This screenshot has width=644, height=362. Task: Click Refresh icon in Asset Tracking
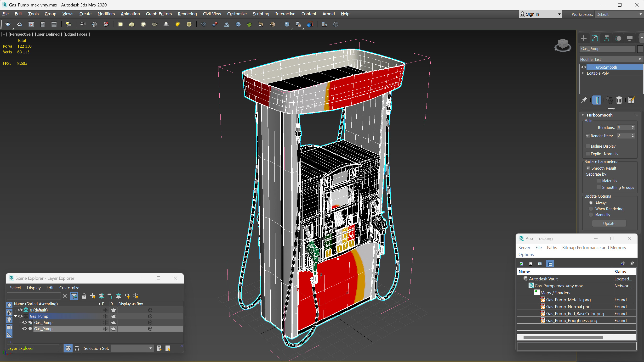(521, 264)
